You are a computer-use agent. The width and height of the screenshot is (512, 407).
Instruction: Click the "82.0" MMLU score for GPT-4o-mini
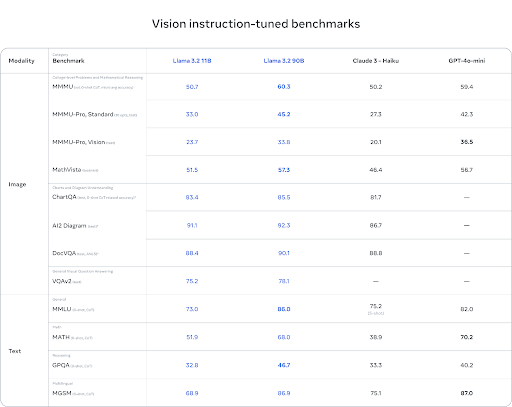[x=467, y=309]
